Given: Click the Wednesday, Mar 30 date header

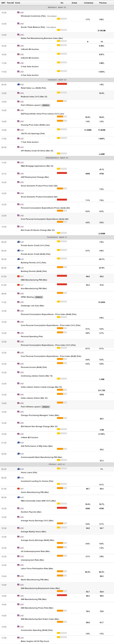Looking at the screenshot, I should 57,158.
